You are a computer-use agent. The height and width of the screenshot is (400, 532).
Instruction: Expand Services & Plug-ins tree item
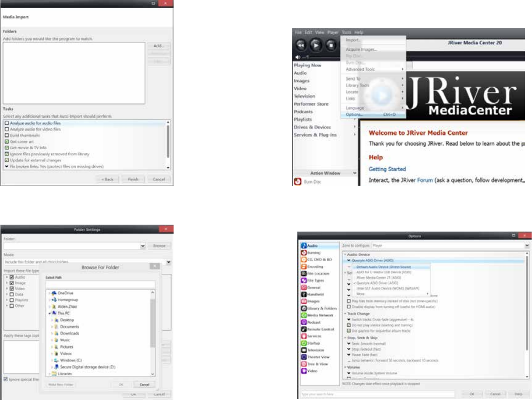pos(355,135)
